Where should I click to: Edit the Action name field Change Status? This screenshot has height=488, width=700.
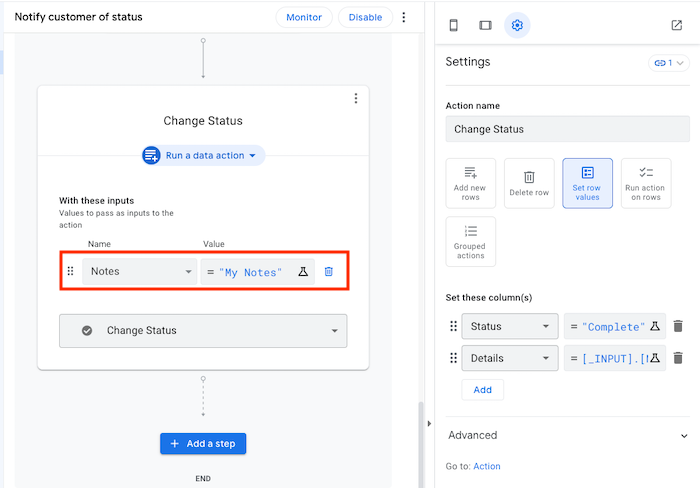click(567, 129)
